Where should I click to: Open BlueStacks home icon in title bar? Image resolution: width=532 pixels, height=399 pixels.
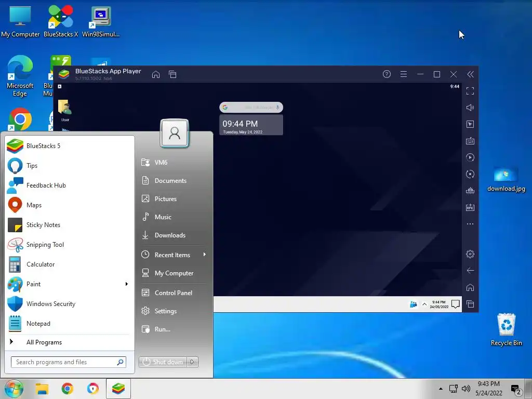[156, 74]
